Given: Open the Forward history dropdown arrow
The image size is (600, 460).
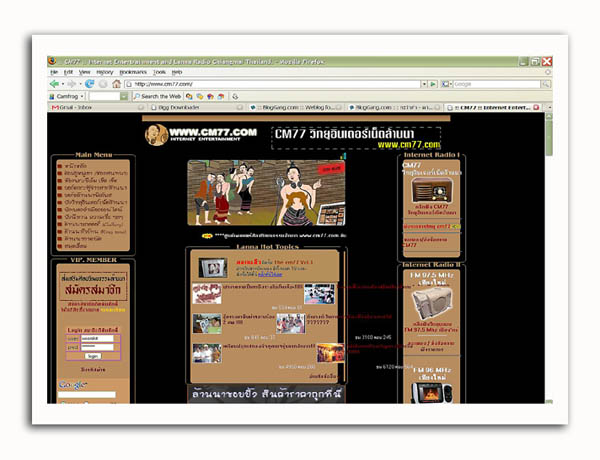Looking at the screenshot, I should [80, 84].
